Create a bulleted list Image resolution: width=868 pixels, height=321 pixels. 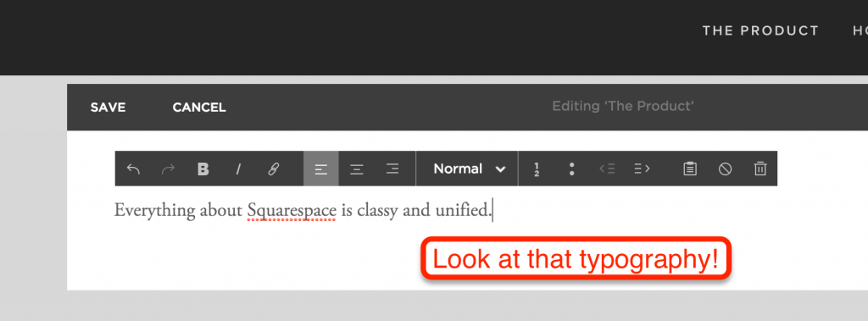[x=571, y=169]
